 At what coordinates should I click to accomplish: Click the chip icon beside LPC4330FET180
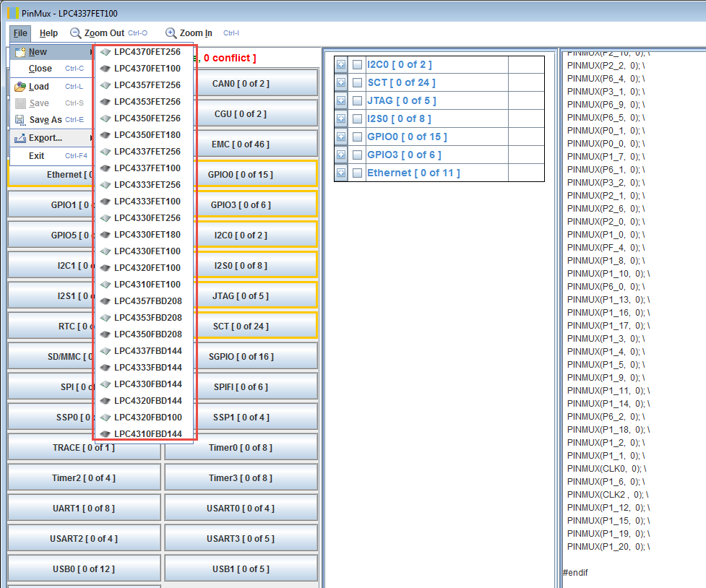pyautogui.click(x=106, y=235)
